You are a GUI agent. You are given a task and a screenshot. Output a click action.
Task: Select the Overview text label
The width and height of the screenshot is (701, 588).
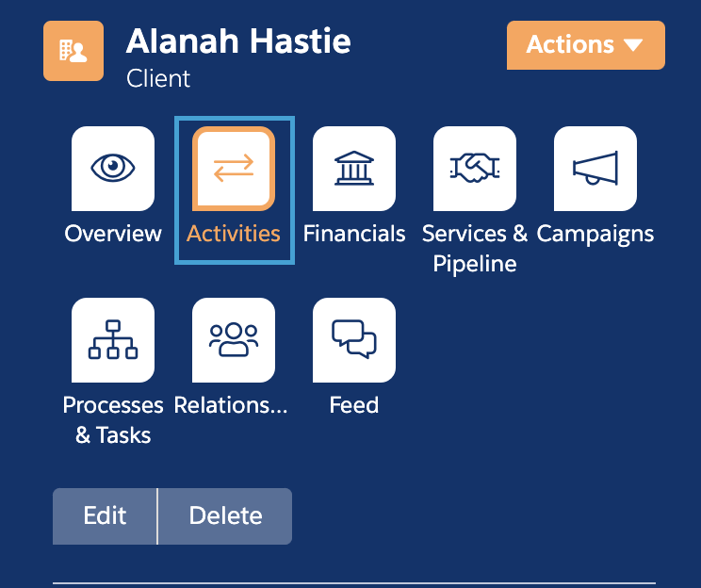113,234
